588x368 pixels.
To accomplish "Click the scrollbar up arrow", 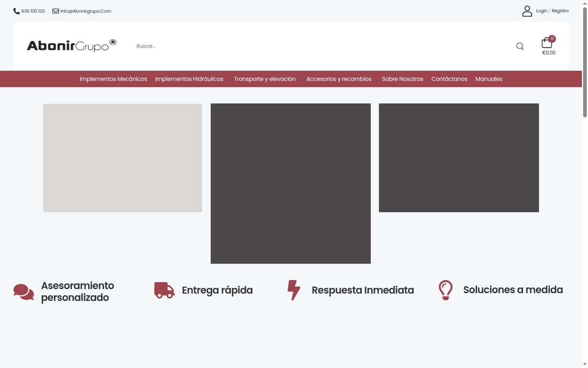I will point(585,3).
